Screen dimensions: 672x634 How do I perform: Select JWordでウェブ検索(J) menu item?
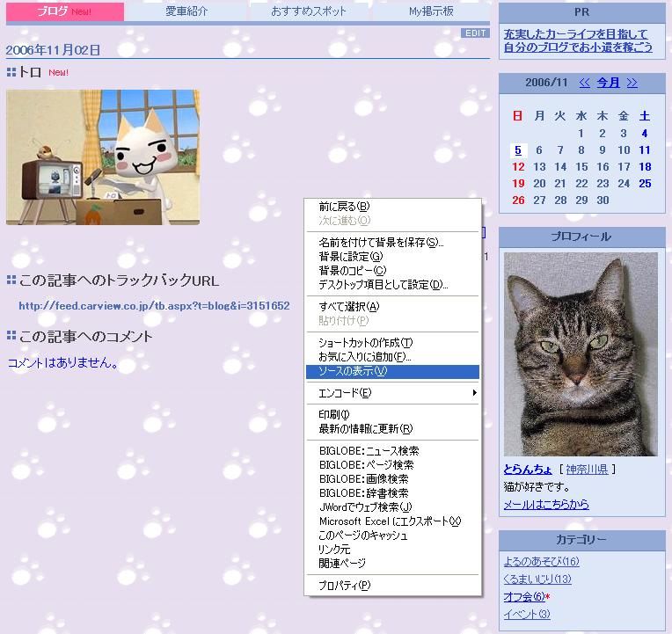pos(392,507)
